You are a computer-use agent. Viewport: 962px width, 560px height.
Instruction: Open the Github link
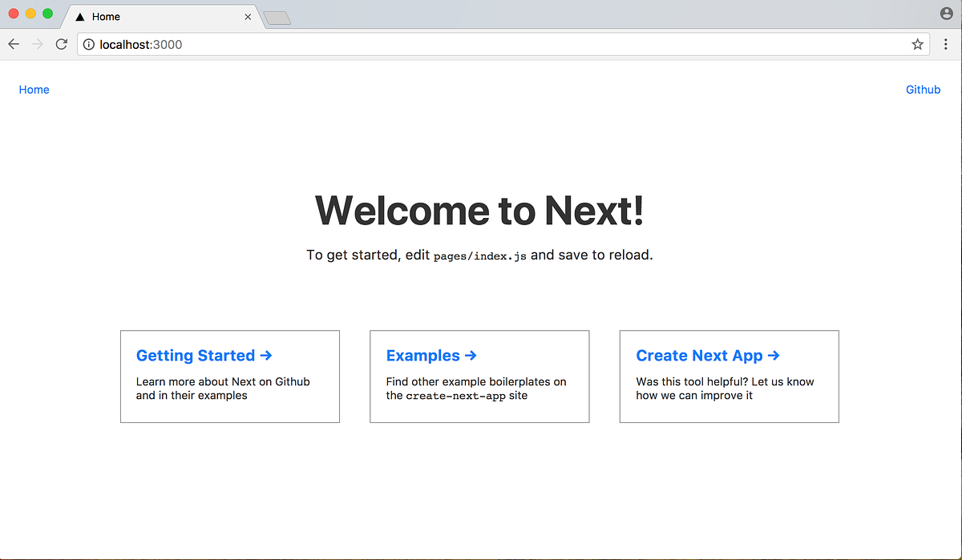coord(923,89)
